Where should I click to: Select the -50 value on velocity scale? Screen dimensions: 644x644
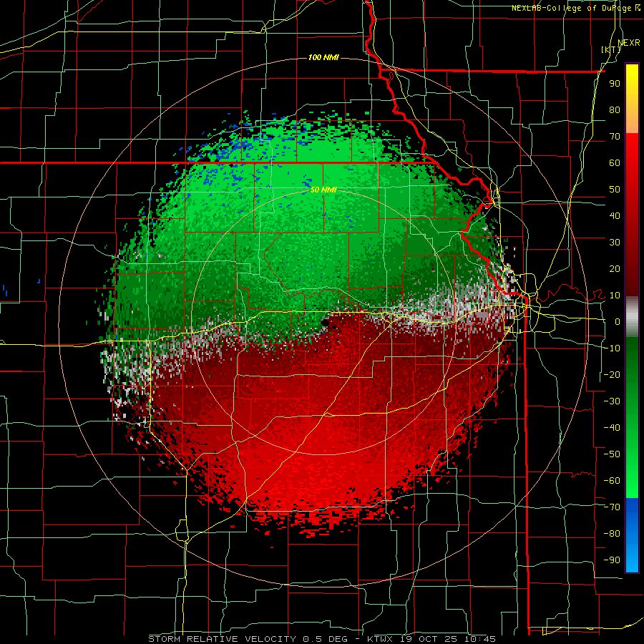pyautogui.click(x=612, y=454)
